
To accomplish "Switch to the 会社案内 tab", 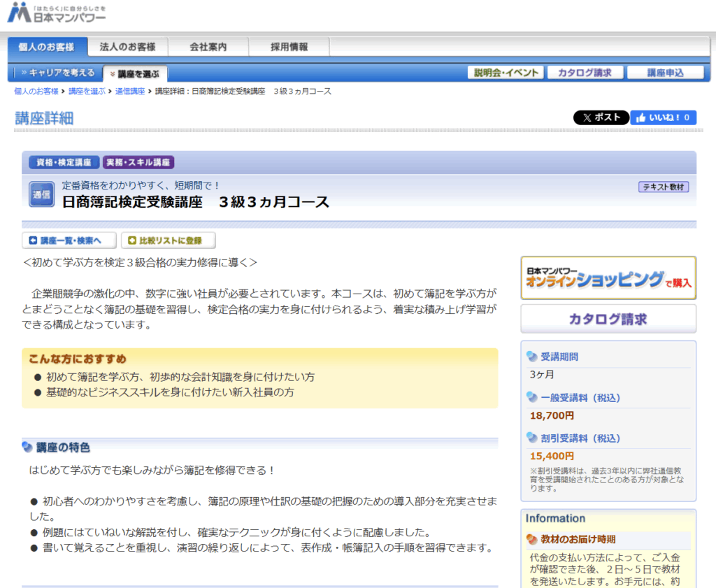I will 208,47.
